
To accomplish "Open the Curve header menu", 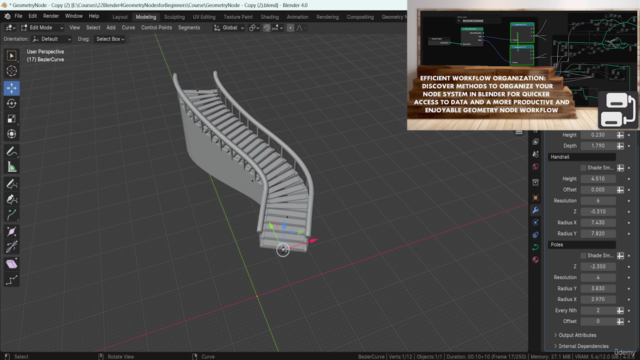I will [x=128, y=28].
